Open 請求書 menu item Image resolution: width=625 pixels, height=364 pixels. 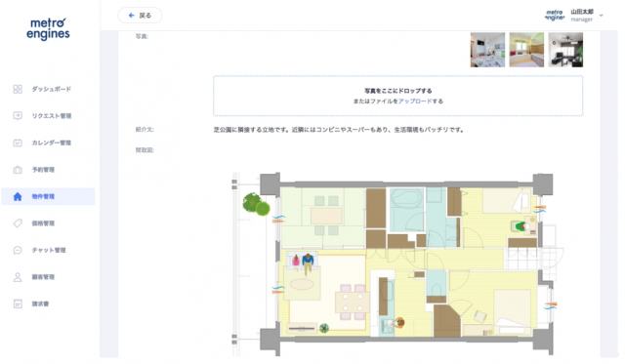coord(40,303)
